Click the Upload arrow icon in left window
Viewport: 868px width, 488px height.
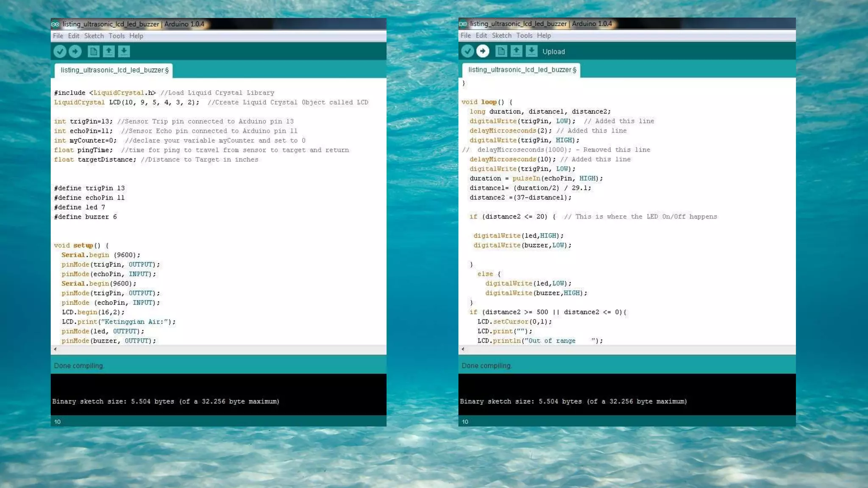(75, 51)
